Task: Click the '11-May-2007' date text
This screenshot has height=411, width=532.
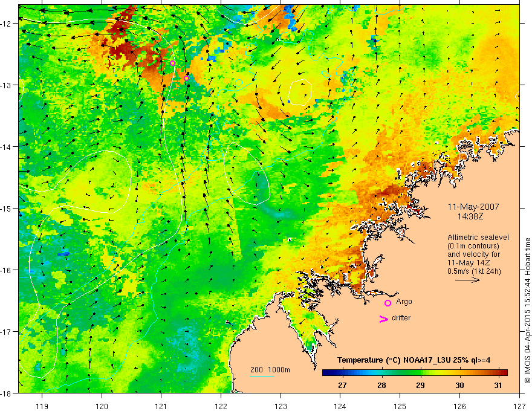Action: (473, 207)
